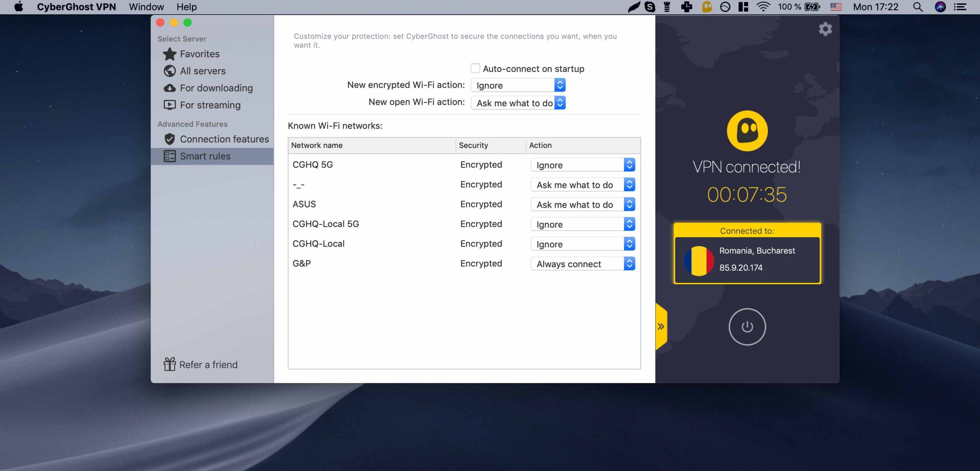Screen dimensions: 980x471
Task: Click the For streaming play icon
Action: [170, 105]
